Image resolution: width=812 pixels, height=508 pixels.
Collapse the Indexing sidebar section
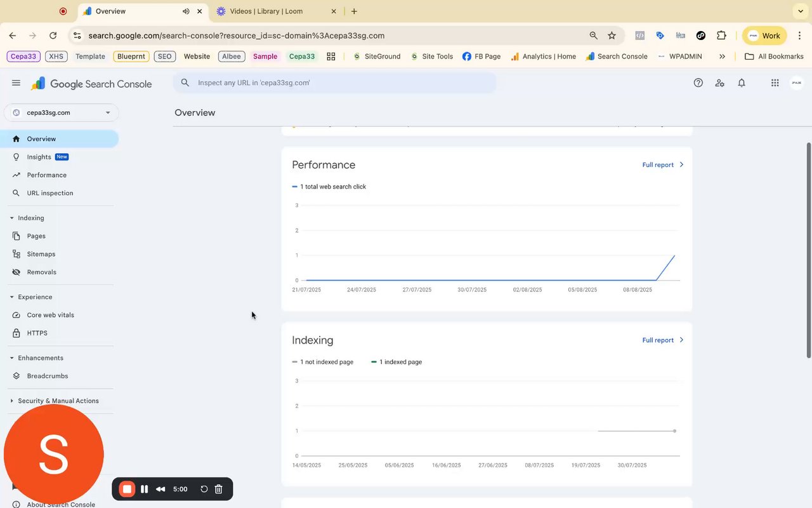click(x=11, y=218)
